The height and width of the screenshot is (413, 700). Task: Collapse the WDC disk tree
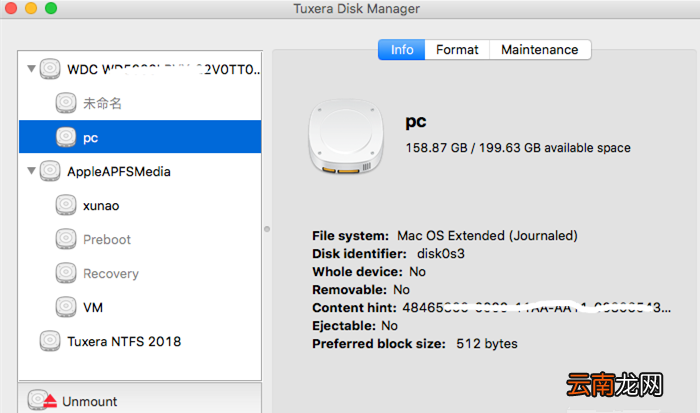(31, 69)
